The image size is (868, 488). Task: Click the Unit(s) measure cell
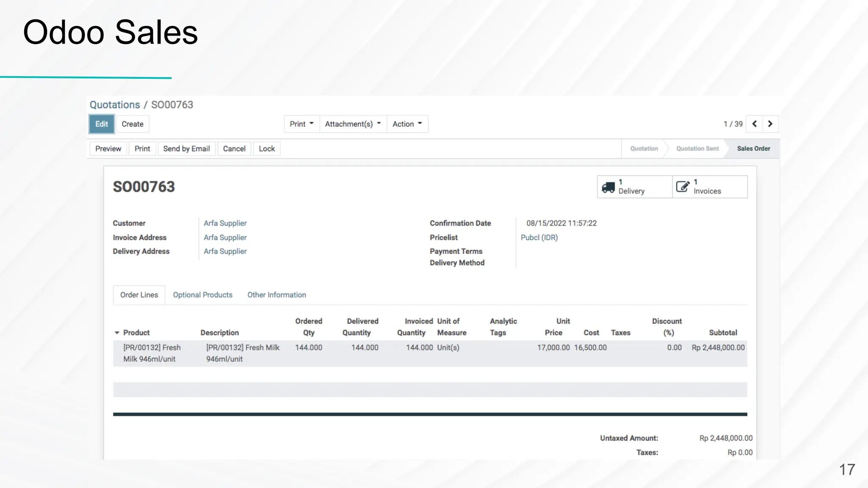click(x=448, y=348)
